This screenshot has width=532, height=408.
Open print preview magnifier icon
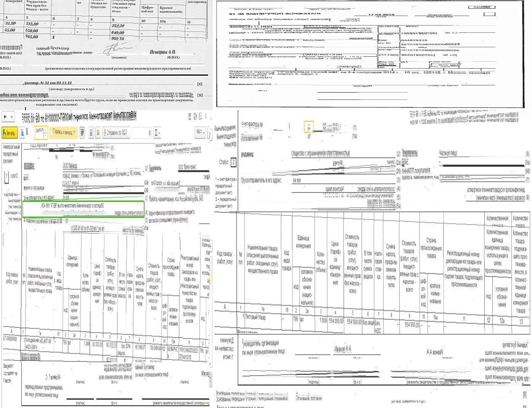(22, 133)
